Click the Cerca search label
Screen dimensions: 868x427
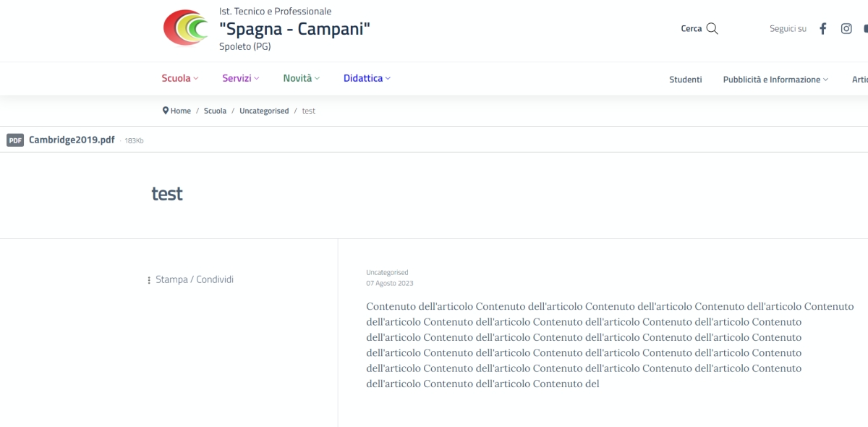[x=691, y=29]
